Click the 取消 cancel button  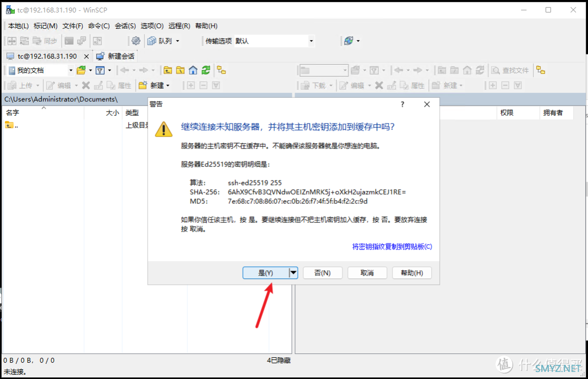coord(367,272)
